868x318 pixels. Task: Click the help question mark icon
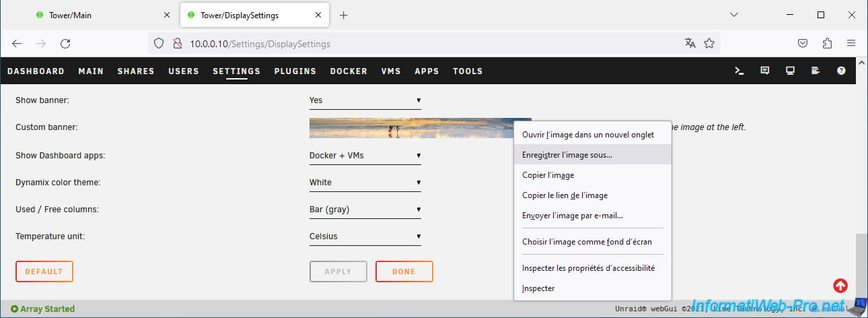[841, 71]
